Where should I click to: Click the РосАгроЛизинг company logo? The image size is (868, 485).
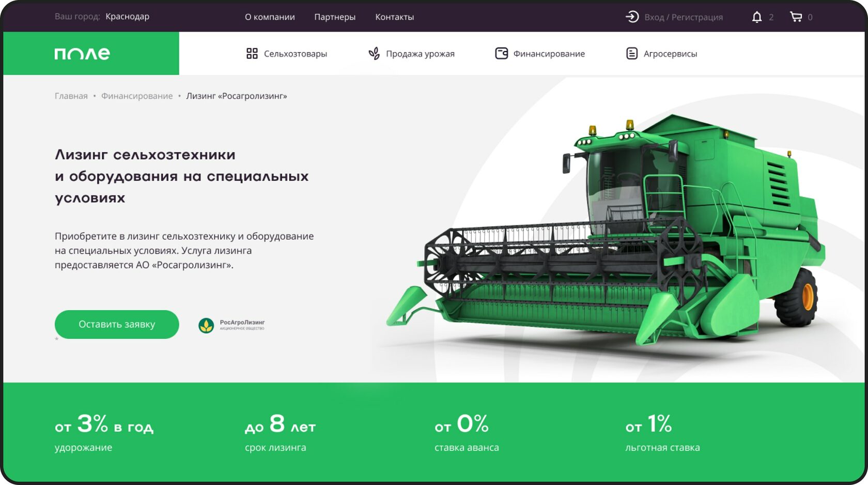coord(206,325)
